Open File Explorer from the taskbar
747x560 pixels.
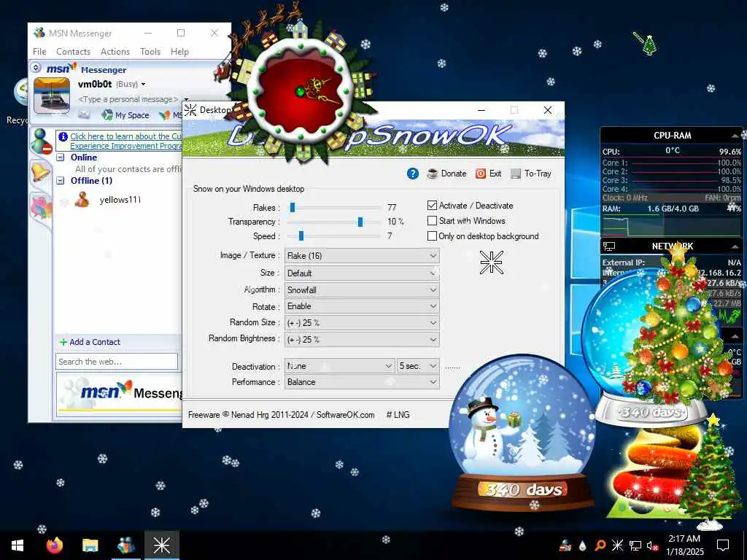90,545
